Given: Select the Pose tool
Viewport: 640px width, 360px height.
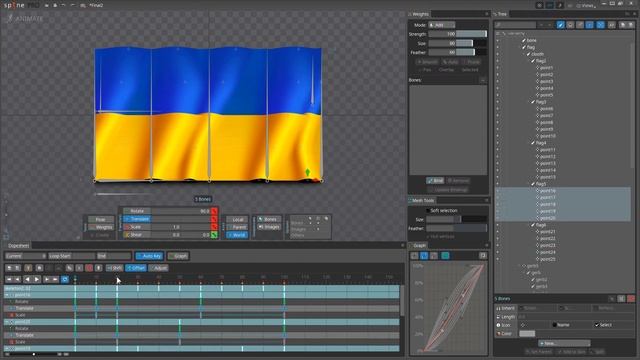Looking at the screenshot, I should click(100, 219).
